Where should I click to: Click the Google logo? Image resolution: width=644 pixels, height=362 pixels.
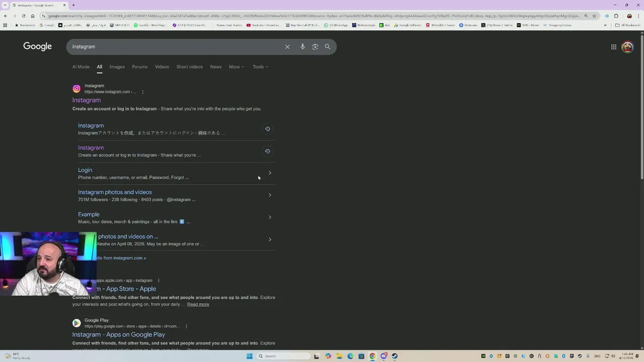37,46
